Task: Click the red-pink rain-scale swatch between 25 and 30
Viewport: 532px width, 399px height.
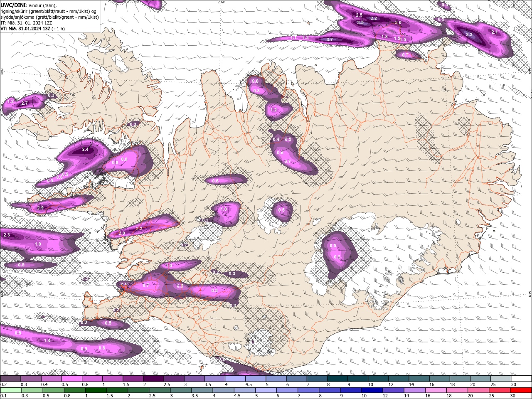Action: [500, 390]
